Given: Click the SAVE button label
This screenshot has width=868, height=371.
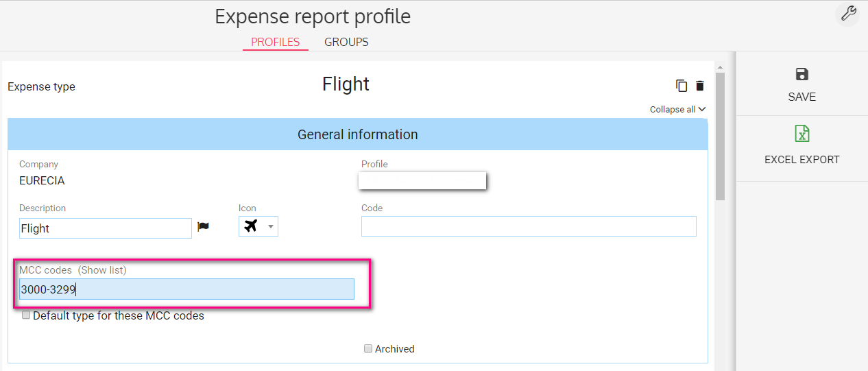Looking at the screenshot, I should point(801,97).
